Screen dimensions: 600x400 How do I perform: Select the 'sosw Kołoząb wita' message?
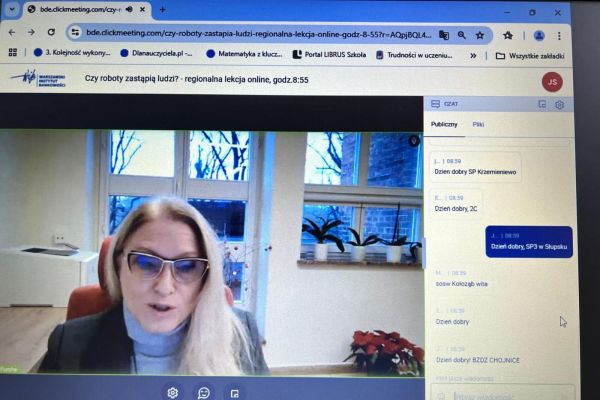pos(461,284)
